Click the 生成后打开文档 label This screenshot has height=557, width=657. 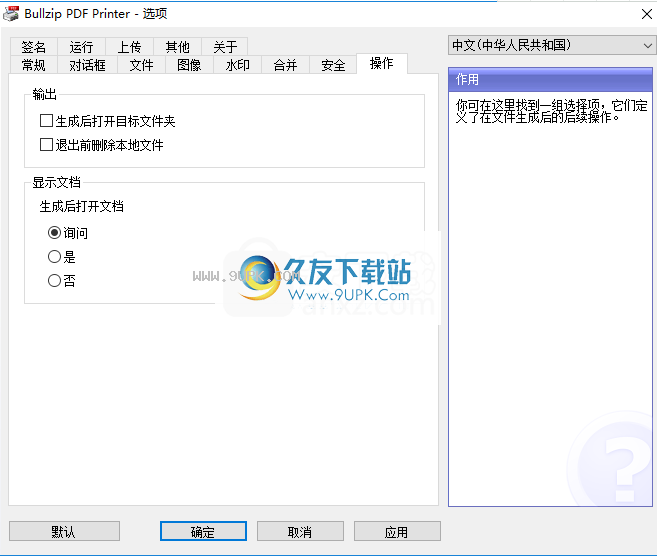pos(82,206)
